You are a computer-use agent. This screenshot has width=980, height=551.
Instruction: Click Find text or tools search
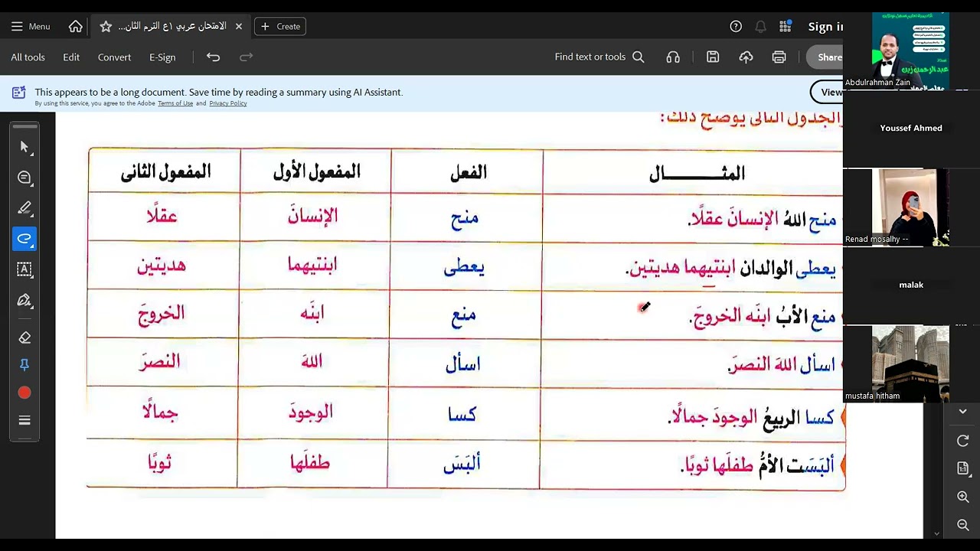coord(599,57)
